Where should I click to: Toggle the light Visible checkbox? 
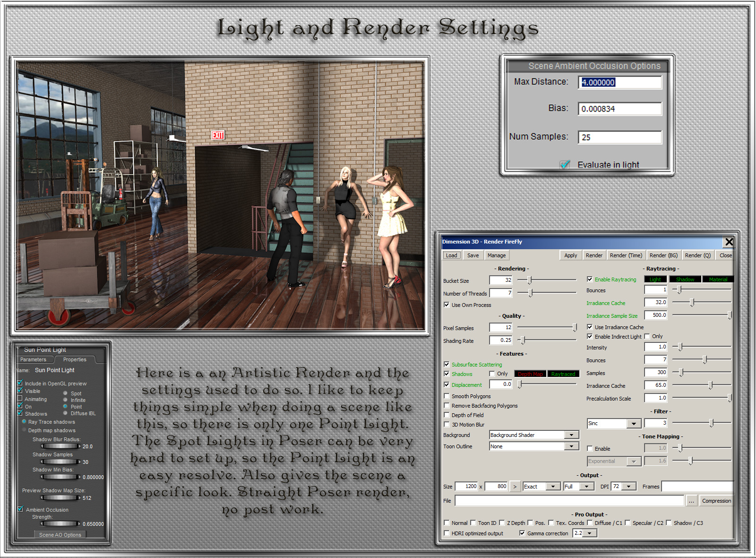click(20, 391)
